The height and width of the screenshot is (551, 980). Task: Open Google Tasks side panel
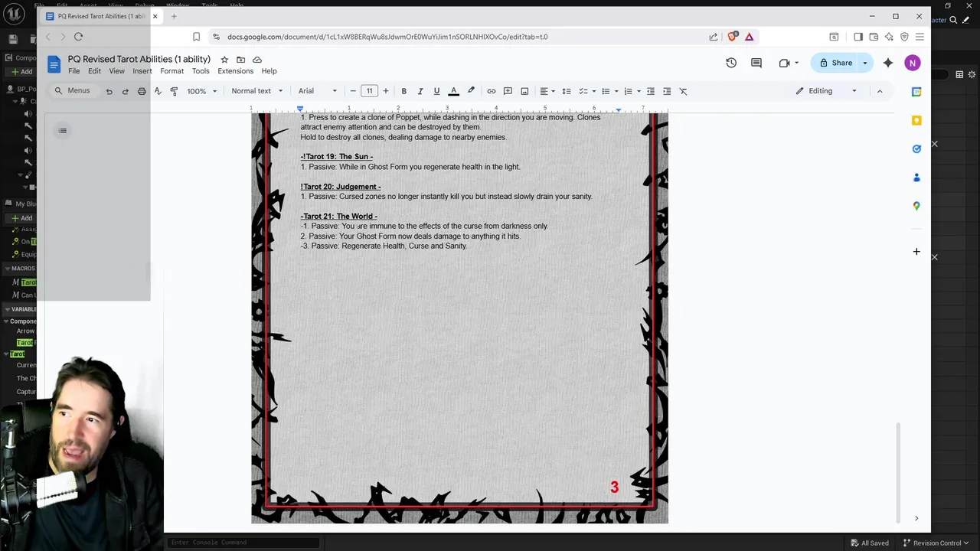click(916, 148)
